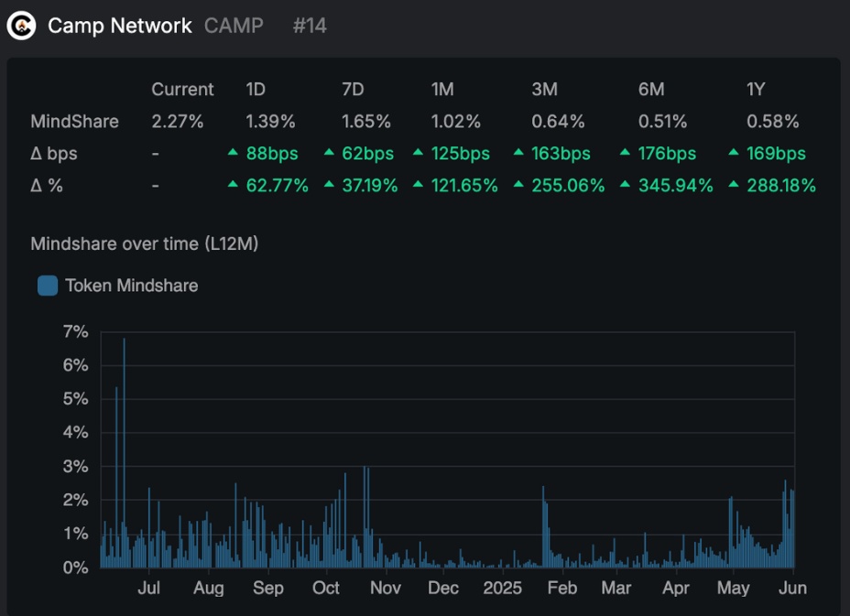This screenshot has height=616, width=850.
Task: Click the Sep label on the x-axis
Action: (x=267, y=588)
